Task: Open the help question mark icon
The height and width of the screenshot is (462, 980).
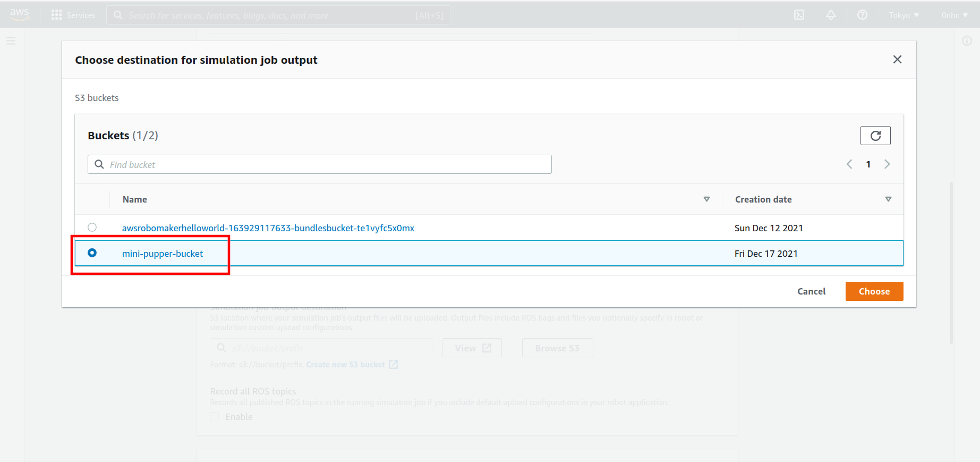Action: tap(862, 15)
